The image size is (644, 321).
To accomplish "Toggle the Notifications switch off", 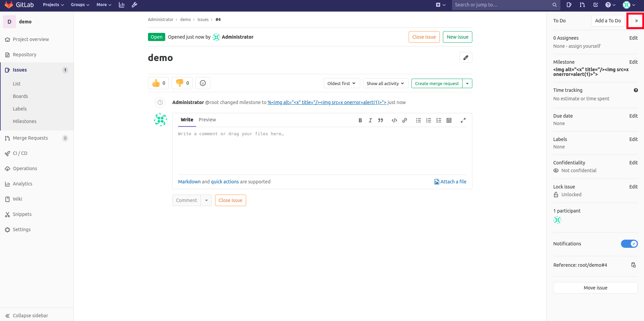I will click(x=629, y=244).
